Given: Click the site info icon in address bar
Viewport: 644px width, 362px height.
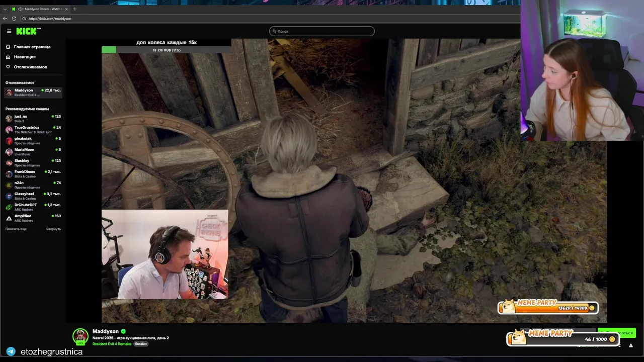Looking at the screenshot, I should [x=24, y=19].
